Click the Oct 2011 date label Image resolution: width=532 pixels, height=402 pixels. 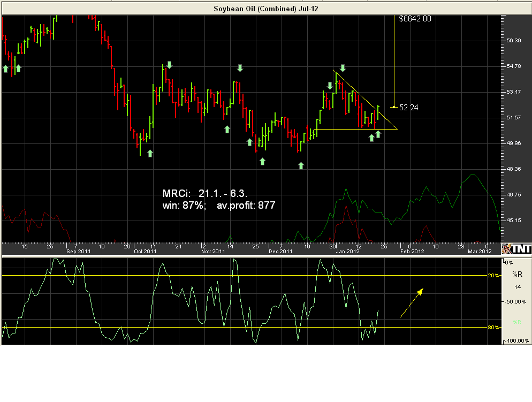(x=145, y=252)
